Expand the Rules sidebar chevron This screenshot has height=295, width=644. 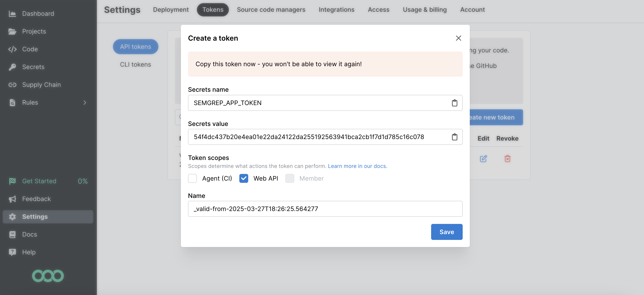pyautogui.click(x=85, y=102)
